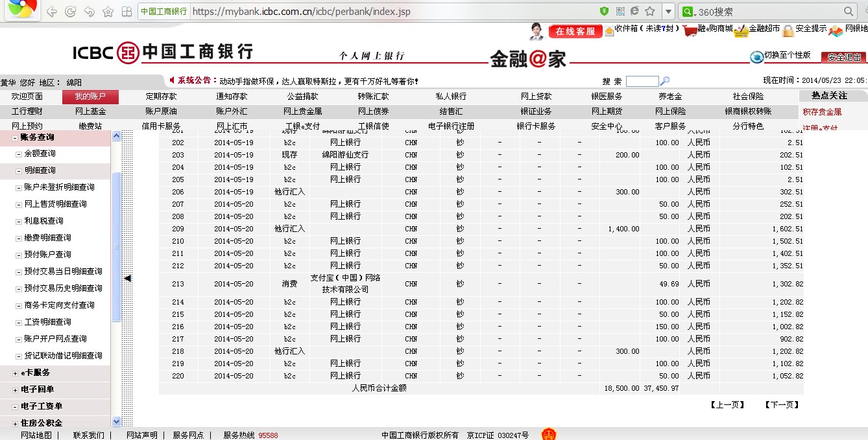Click the 切换至个性版 switch icon
Viewport: 868px width, 440px height.
[x=756, y=57]
